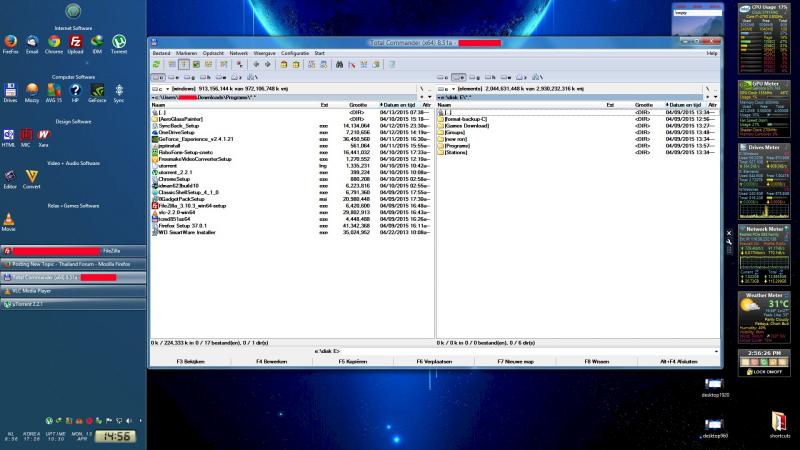Click the forward arrow toolbar icon

pyautogui.click(x=268, y=65)
